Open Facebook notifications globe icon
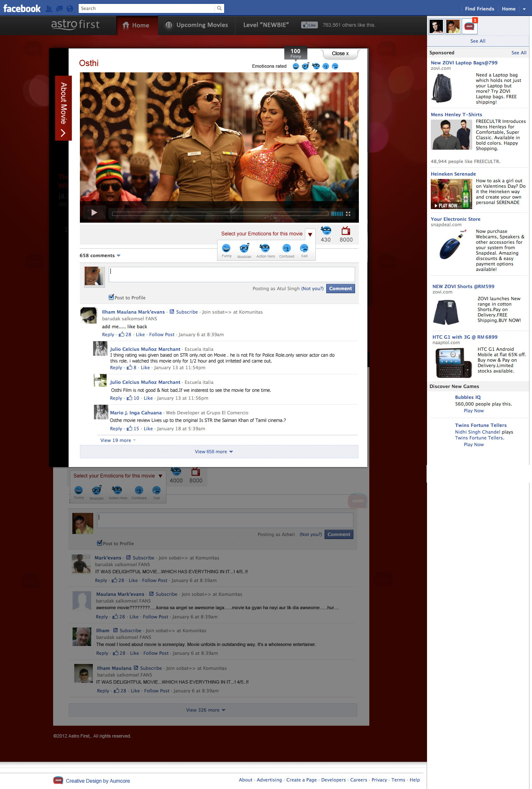 pyautogui.click(x=70, y=8)
